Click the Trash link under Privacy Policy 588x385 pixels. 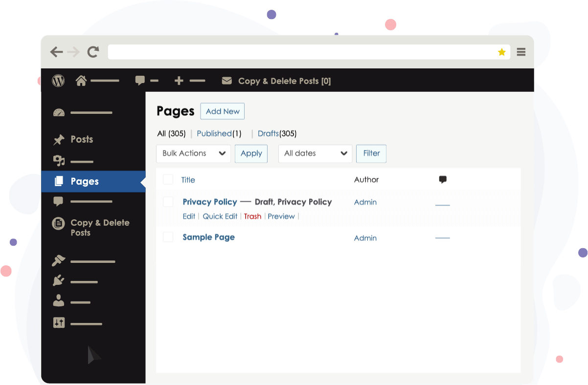coord(252,216)
